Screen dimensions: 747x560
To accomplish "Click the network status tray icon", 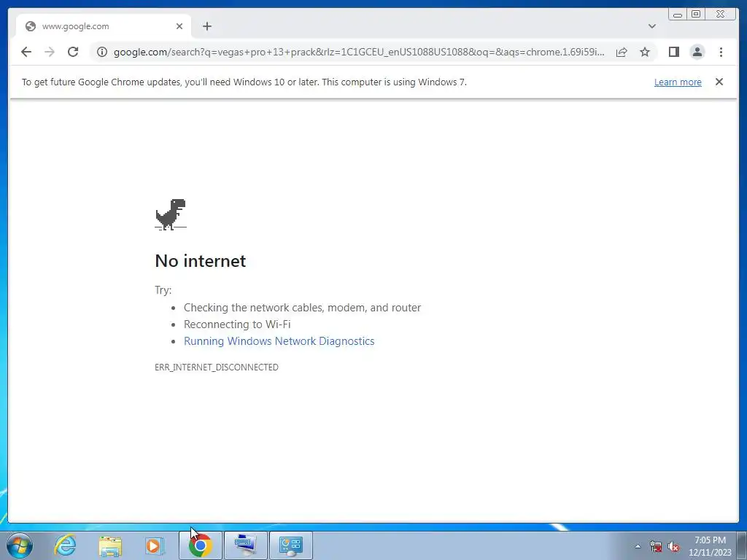I will pyautogui.click(x=656, y=546).
